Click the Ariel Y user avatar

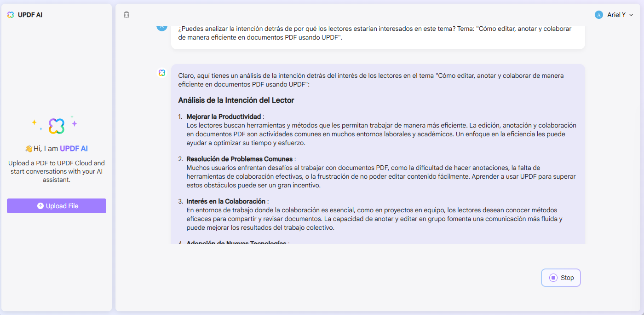click(x=598, y=15)
